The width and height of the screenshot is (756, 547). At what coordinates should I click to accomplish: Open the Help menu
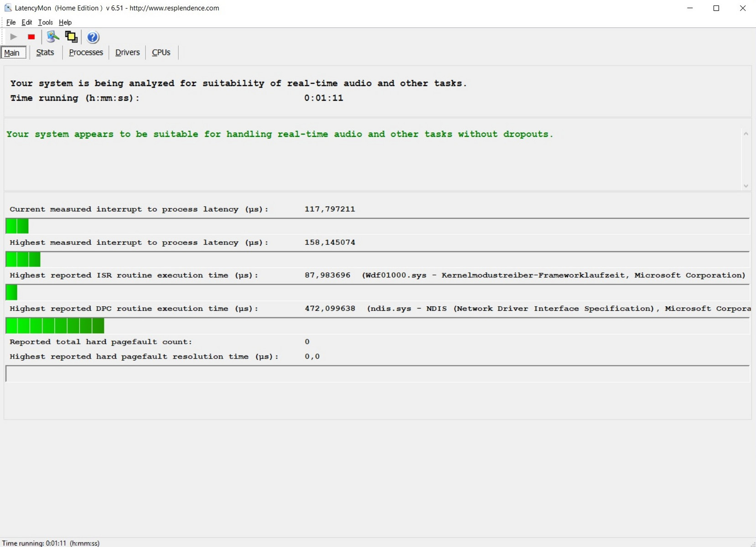65,22
